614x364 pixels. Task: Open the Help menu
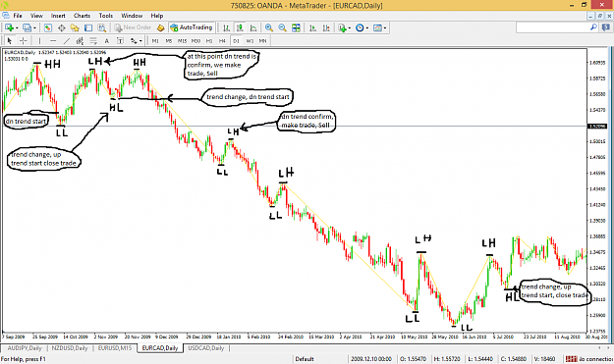click(157, 16)
